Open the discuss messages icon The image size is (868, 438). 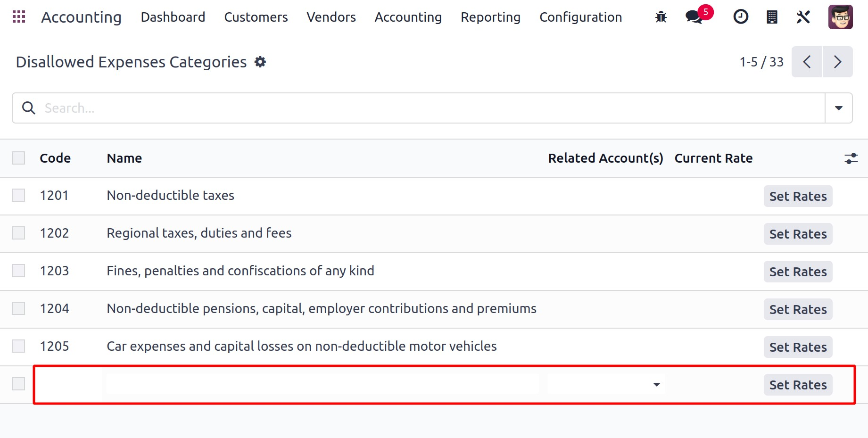[x=694, y=17]
